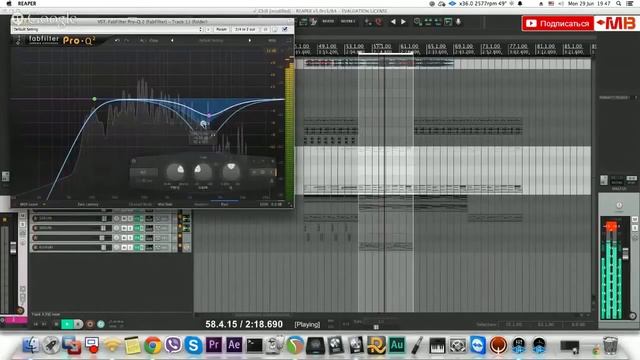Click the Play button in REAPER transport
Screen dimensions: 640x360
(x=67, y=324)
